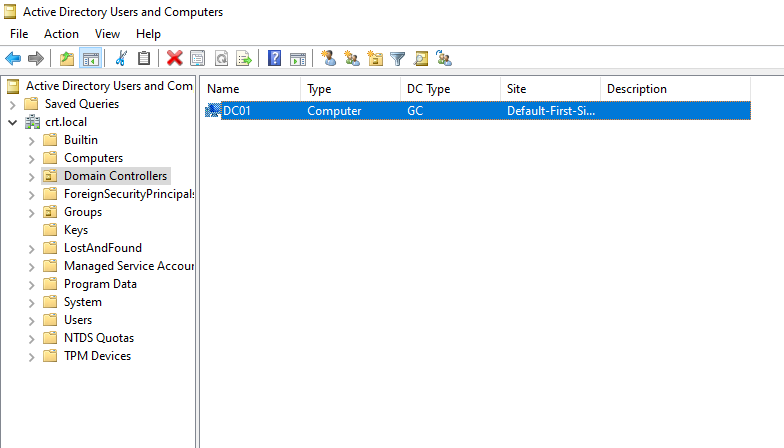Viewport: 784px width, 448px height.
Task: Sort by the Name column header
Action: click(251, 89)
